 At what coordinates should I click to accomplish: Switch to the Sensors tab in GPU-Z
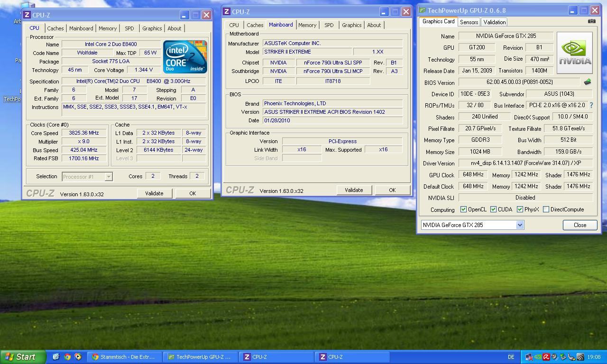click(469, 22)
